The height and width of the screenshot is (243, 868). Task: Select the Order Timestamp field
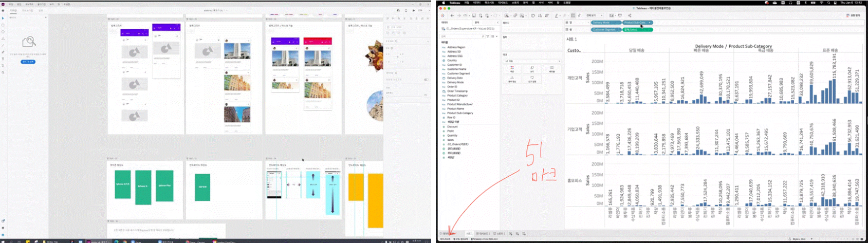[457, 91]
